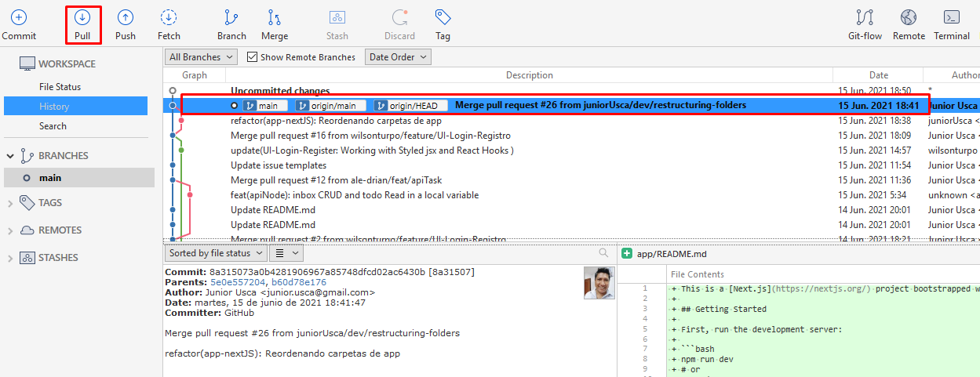Screen dimensions: 980x377
Task: Click the File Contents header
Action: (698, 274)
